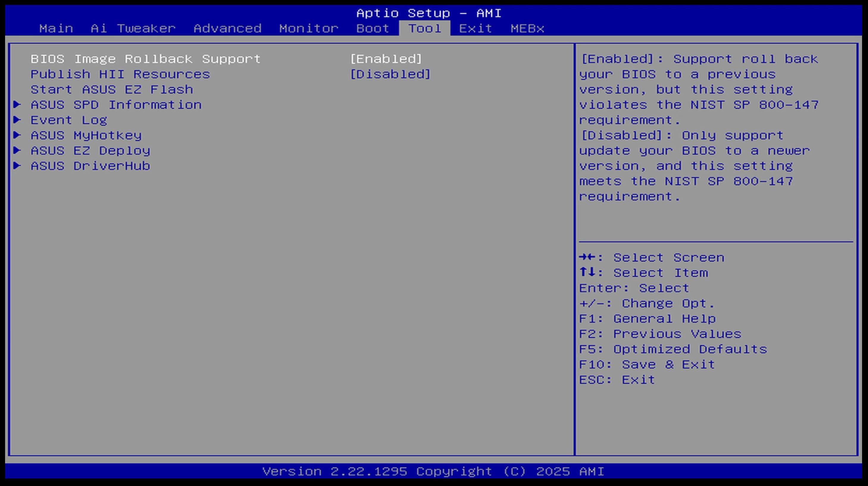Open the Boot tab
Screen dimensions: 868x486
tap(373, 28)
